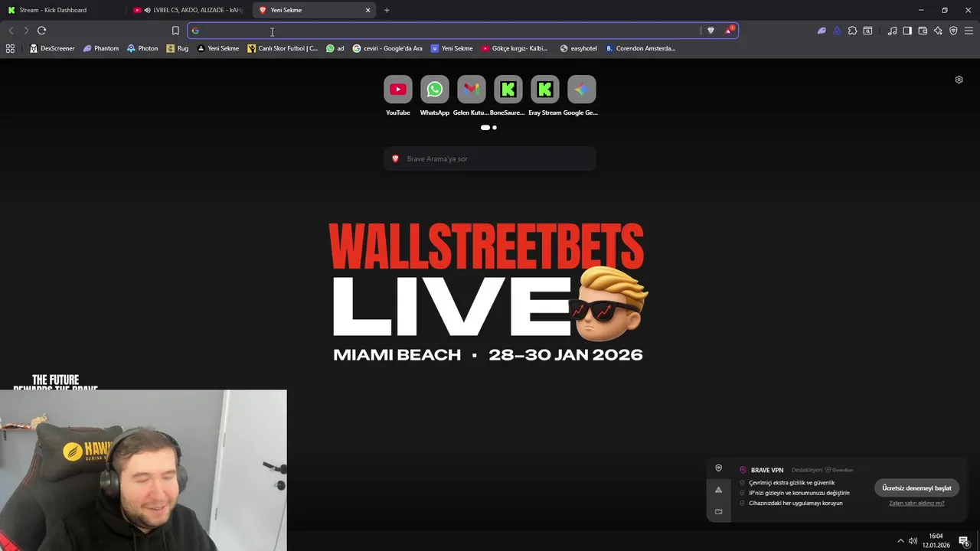
Task: Open Corendon Amsterda... bookmark
Action: pos(641,48)
